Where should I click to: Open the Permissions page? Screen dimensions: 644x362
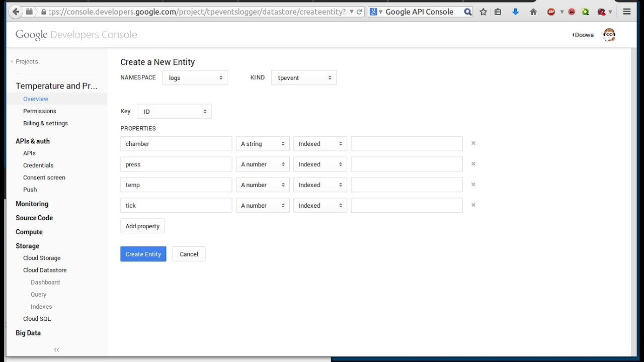pyautogui.click(x=40, y=111)
